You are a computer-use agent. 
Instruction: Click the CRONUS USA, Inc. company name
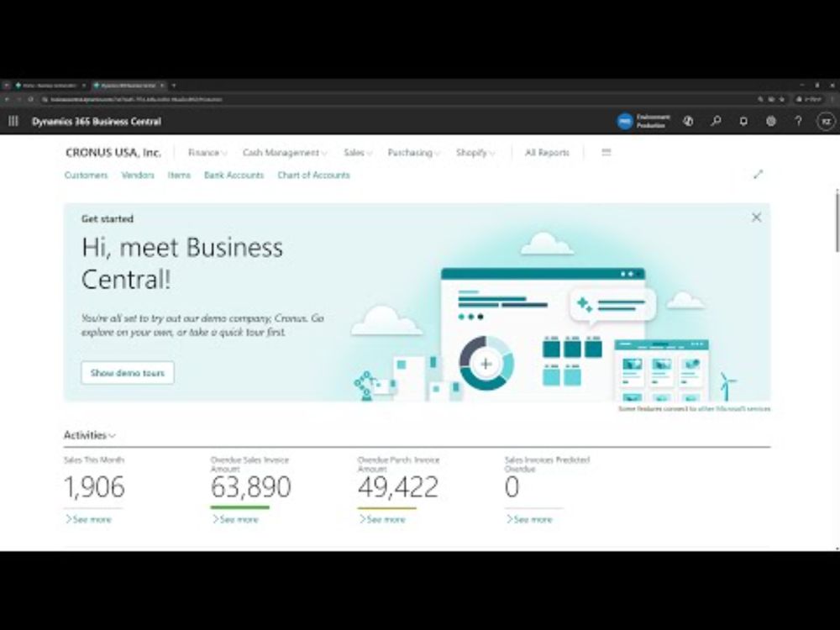(x=113, y=153)
